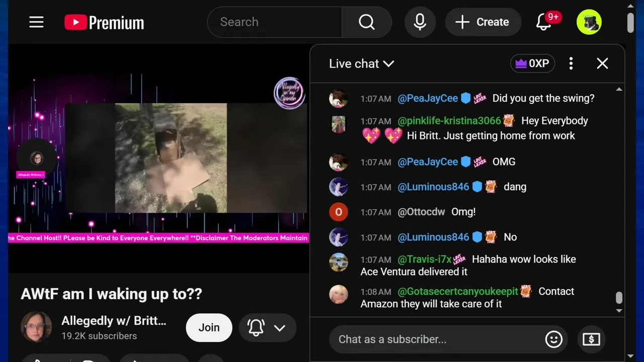Viewport: 644px width, 362px height.
Task: Go to YouTube Premium home logo
Action: coord(104,22)
